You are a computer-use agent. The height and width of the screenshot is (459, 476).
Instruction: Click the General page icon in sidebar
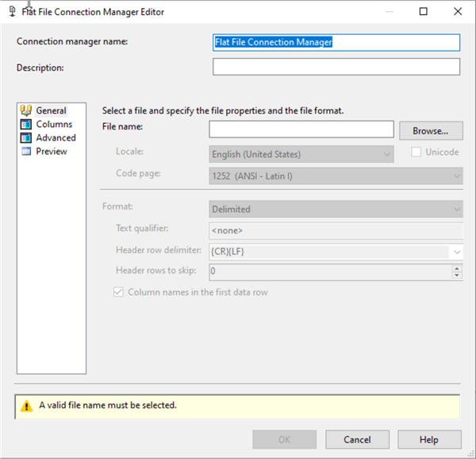coord(26,110)
